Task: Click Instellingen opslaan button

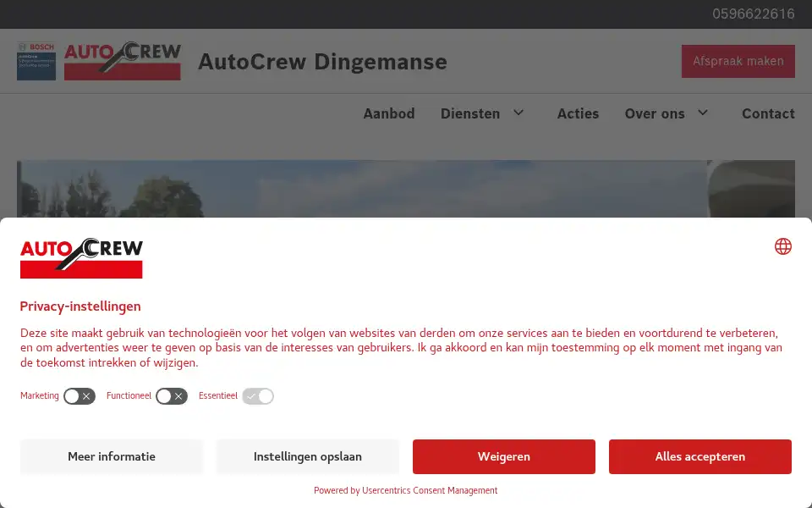Action: pyautogui.click(x=308, y=456)
